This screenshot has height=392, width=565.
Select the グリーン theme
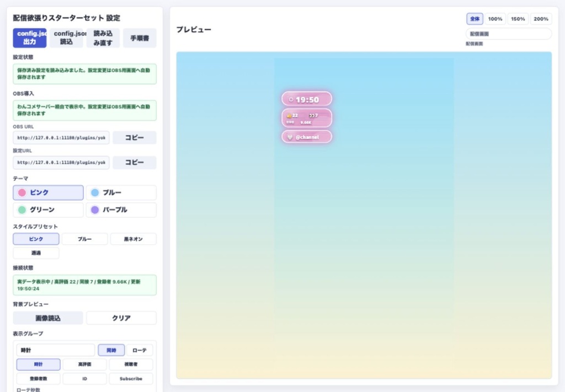coord(49,210)
